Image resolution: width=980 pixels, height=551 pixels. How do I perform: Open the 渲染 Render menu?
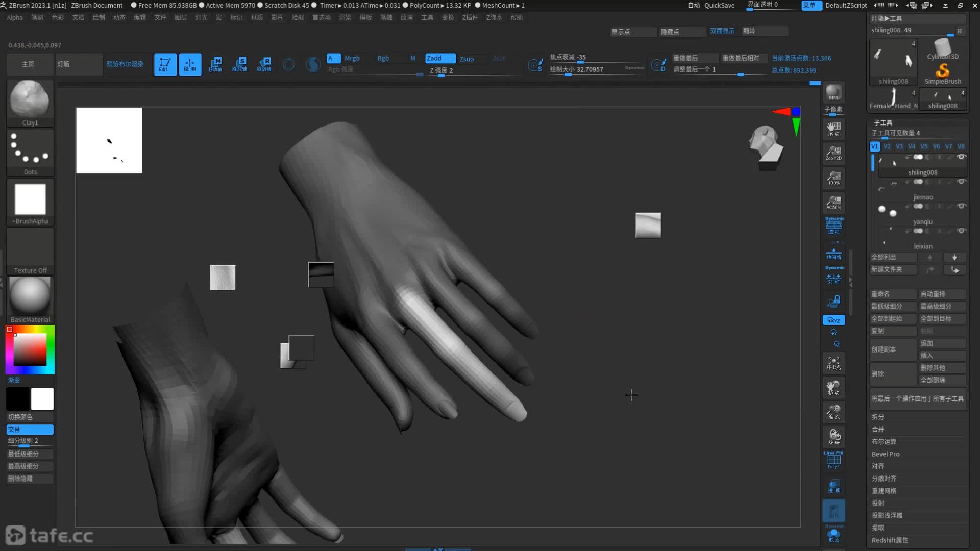(x=345, y=17)
